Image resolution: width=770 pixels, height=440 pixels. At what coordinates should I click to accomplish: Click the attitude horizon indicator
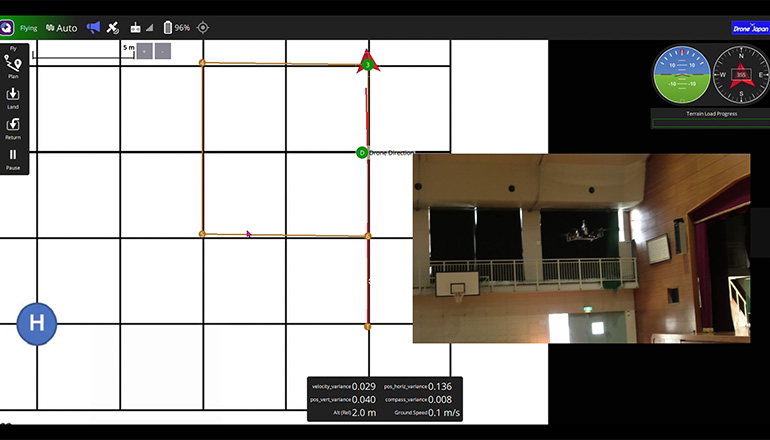[x=681, y=75]
